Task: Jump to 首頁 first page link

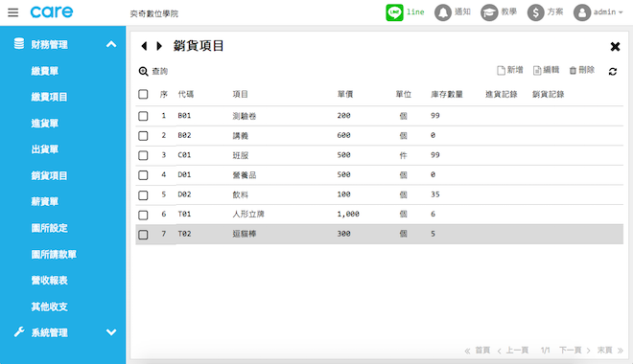Action: tap(482, 351)
